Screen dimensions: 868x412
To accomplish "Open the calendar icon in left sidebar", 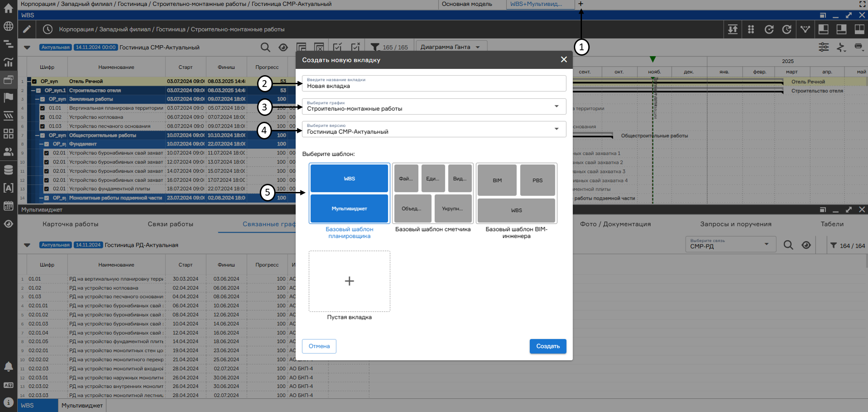I will click(8, 206).
